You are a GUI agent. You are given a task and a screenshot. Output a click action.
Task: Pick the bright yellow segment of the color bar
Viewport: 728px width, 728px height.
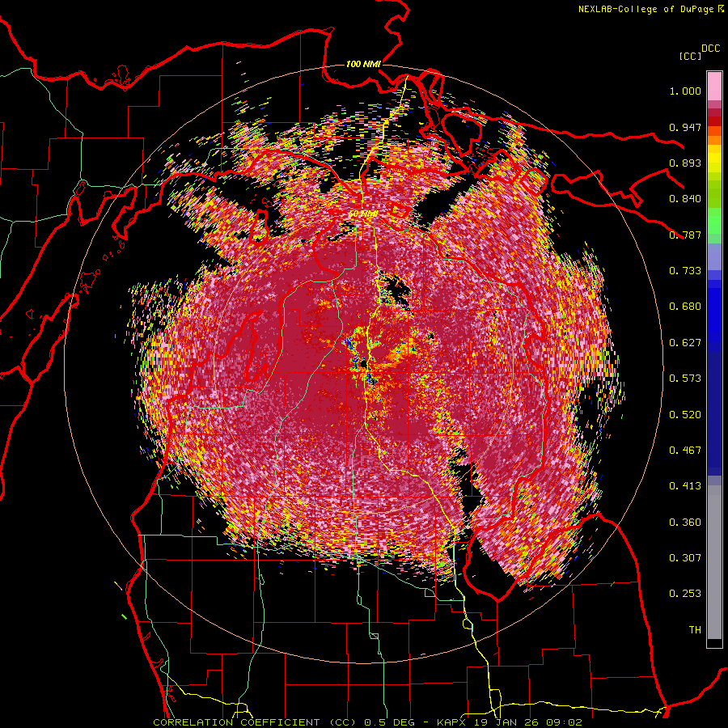[714, 159]
